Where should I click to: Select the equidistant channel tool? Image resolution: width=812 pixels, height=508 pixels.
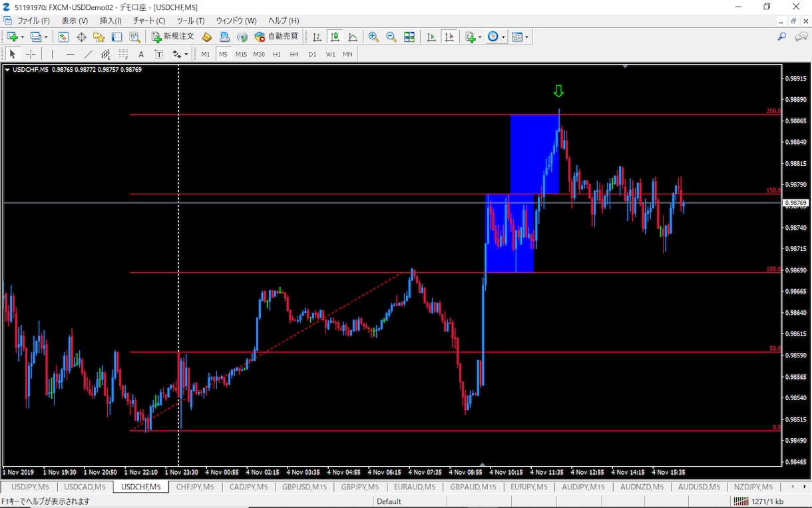106,55
